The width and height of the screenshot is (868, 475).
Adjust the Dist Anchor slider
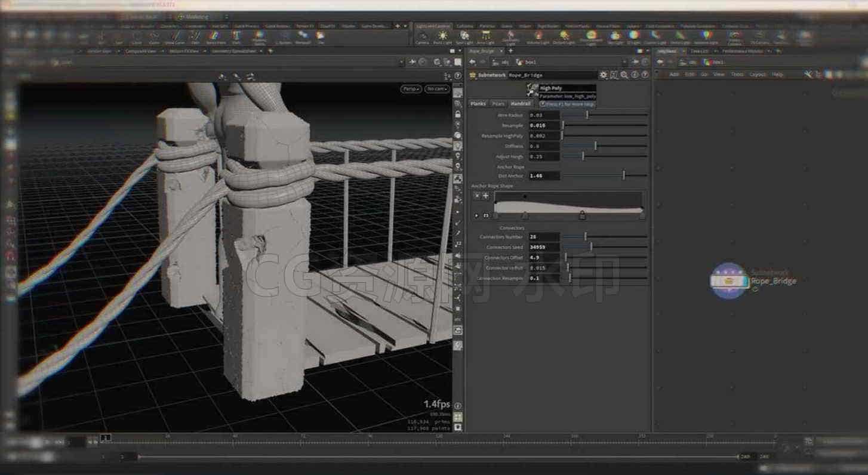point(605,176)
